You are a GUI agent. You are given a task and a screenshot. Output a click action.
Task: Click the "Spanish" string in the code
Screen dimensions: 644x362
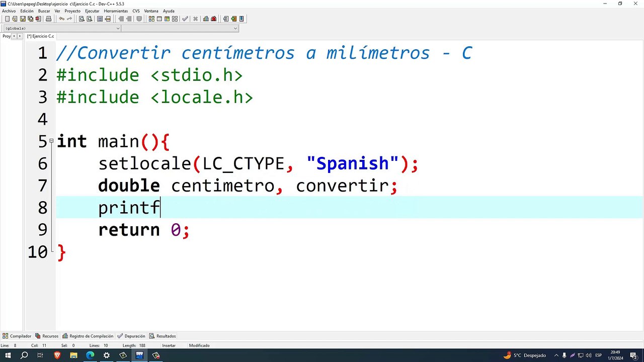point(352,163)
